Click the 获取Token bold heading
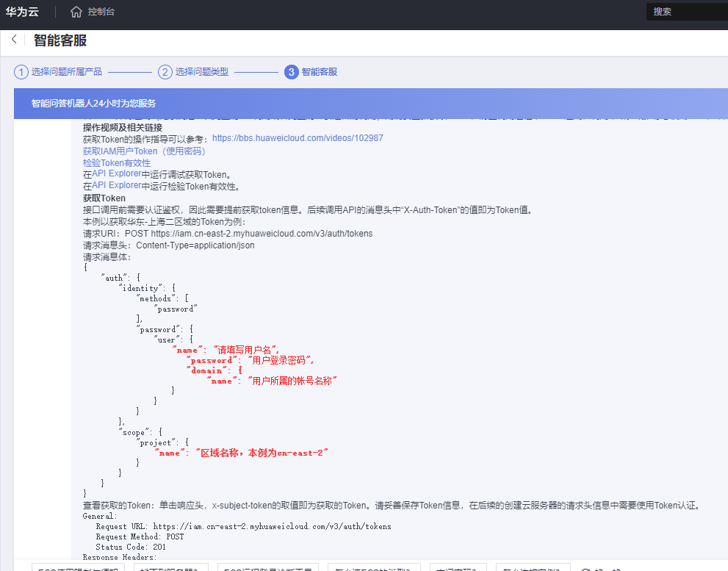This screenshot has width=728, height=571. tap(104, 198)
